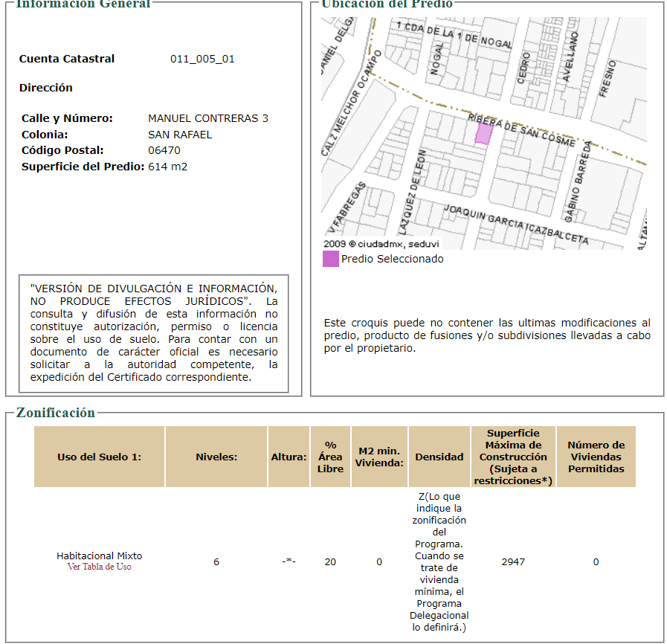Click the Calle y Número label
Viewport: 667px width, 644px height.
[67, 118]
